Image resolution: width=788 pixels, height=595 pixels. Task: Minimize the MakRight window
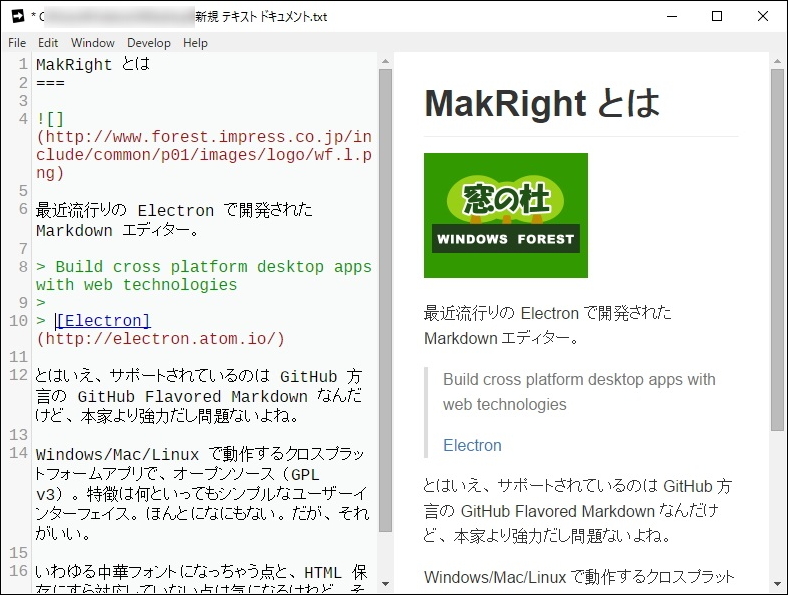(672, 16)
